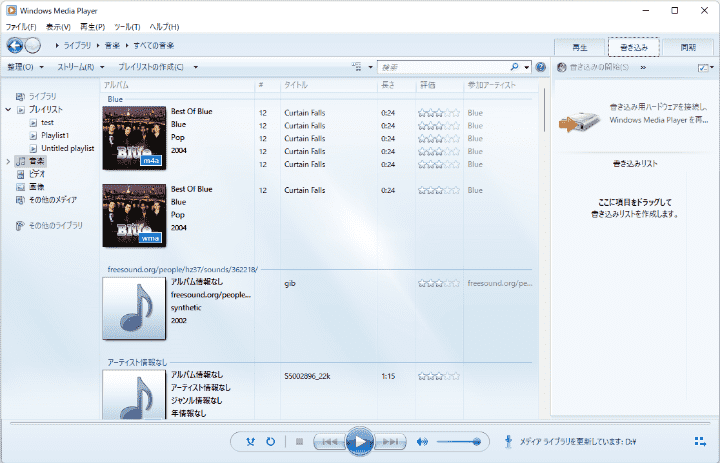Image resolution: width=720 pixels, height=463 pixels.
Task: Open the Playlist1 playlist
Action: (x=55, y=136)
